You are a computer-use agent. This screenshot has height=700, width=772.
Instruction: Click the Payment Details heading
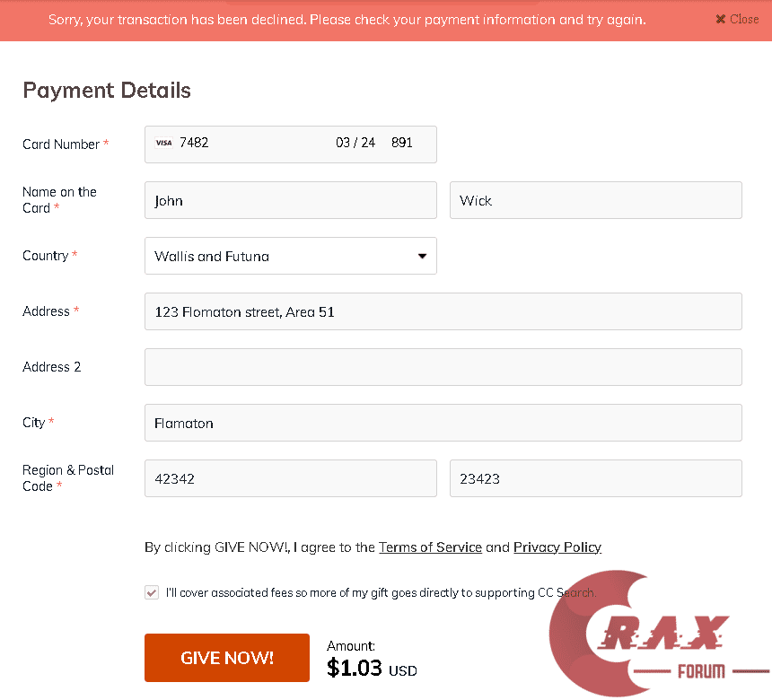click(x=107, y=91)
